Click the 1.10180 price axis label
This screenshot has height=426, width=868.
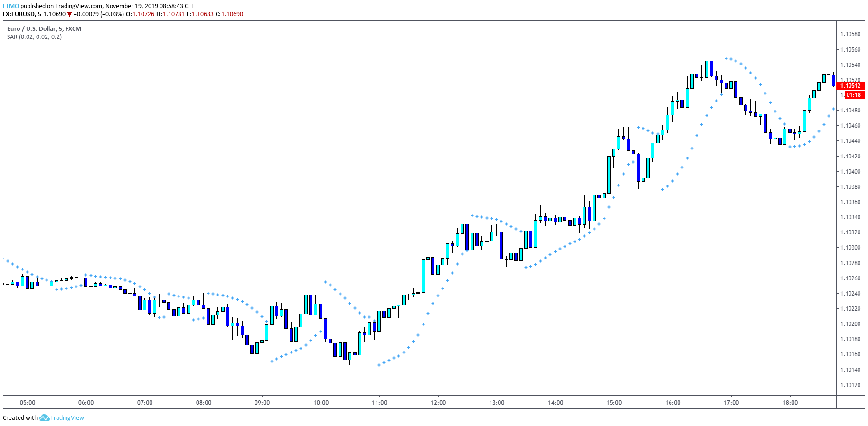[x=850, y=339]
